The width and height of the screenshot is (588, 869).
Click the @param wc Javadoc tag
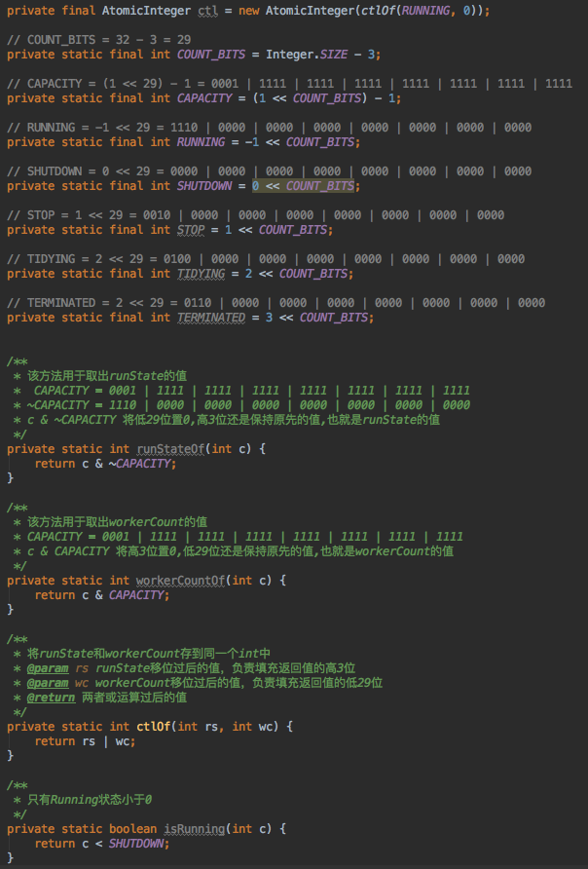pos(48,682)
